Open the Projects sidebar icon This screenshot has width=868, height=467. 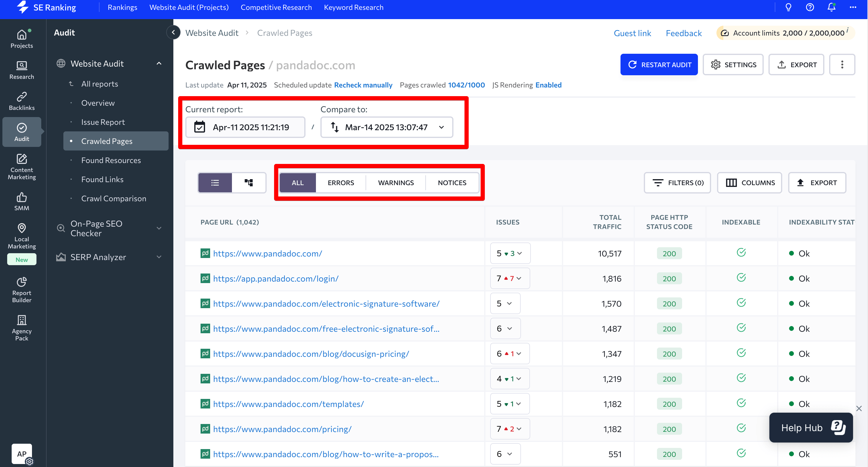(22, 39)
